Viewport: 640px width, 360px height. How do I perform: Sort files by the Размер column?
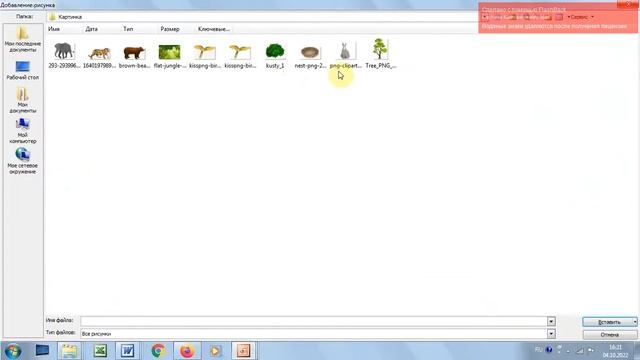[170, 29]
